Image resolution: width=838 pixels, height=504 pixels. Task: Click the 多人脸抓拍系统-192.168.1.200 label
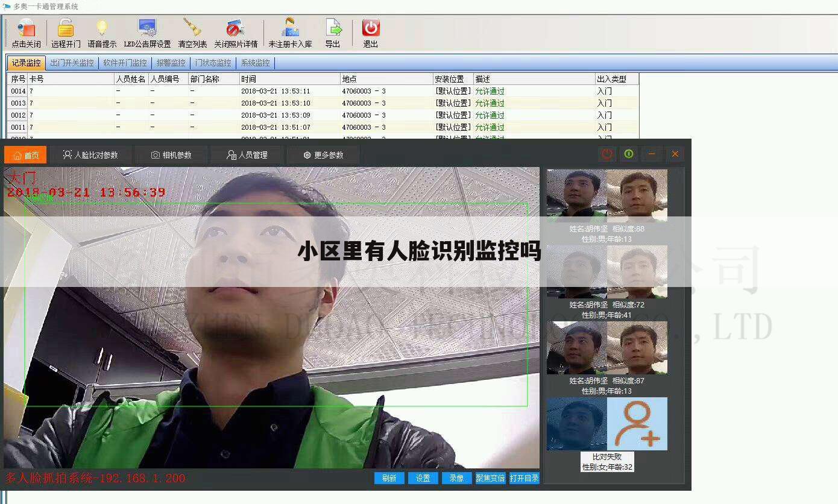click(x=95, y=479)
